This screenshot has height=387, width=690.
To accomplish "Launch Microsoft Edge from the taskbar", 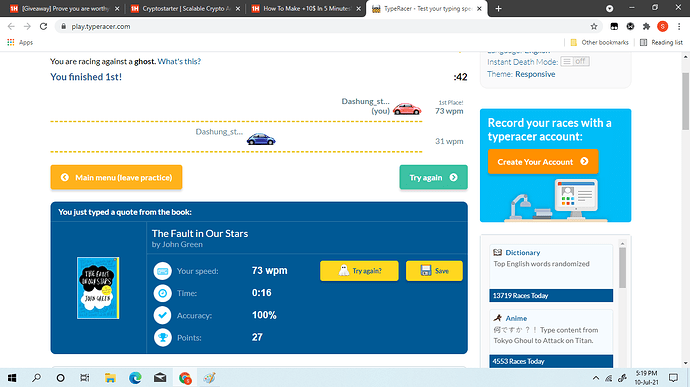I will (x=135, y=378).
